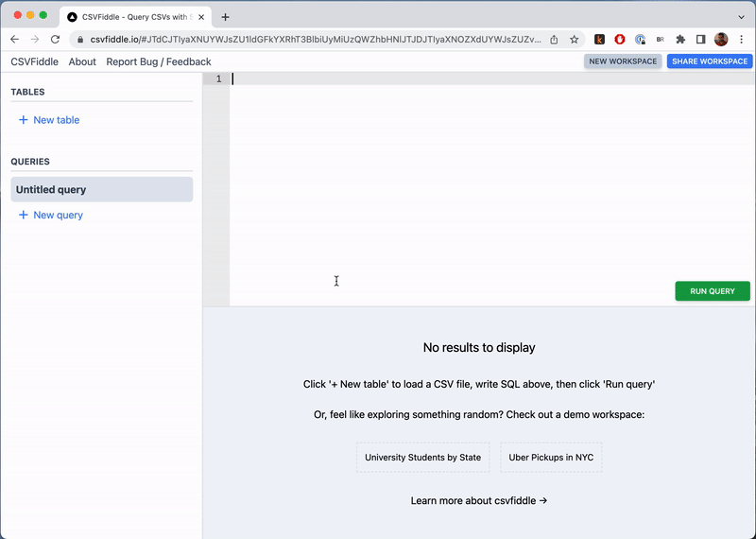
Task: Open the Chrome extensions puzzle icon
Action: coord(680,40)
